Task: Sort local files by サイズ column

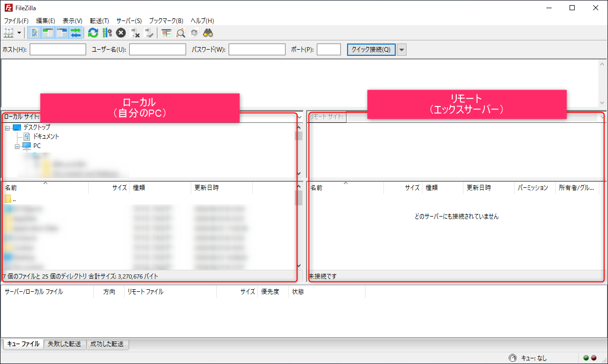Action: (109, 188)
